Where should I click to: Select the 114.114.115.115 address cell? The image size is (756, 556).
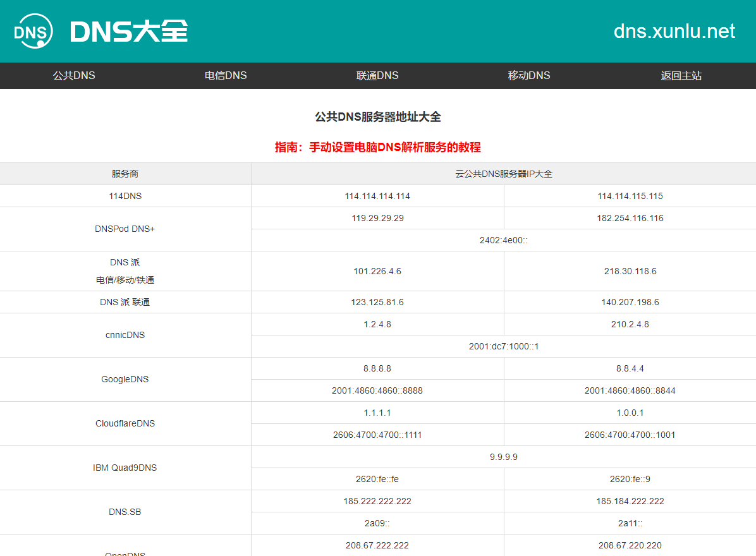click(x=630, y=196)
